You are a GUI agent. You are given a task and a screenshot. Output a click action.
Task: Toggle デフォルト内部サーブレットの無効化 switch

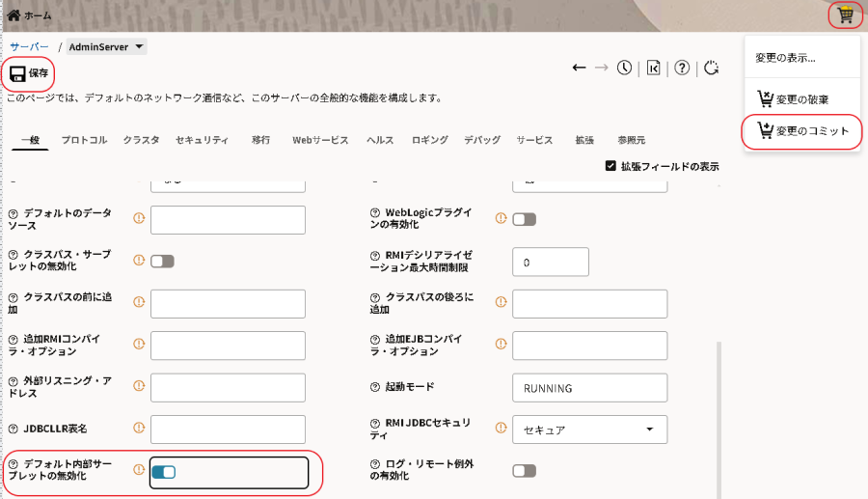pyautogui.click(x=163, y=472)
